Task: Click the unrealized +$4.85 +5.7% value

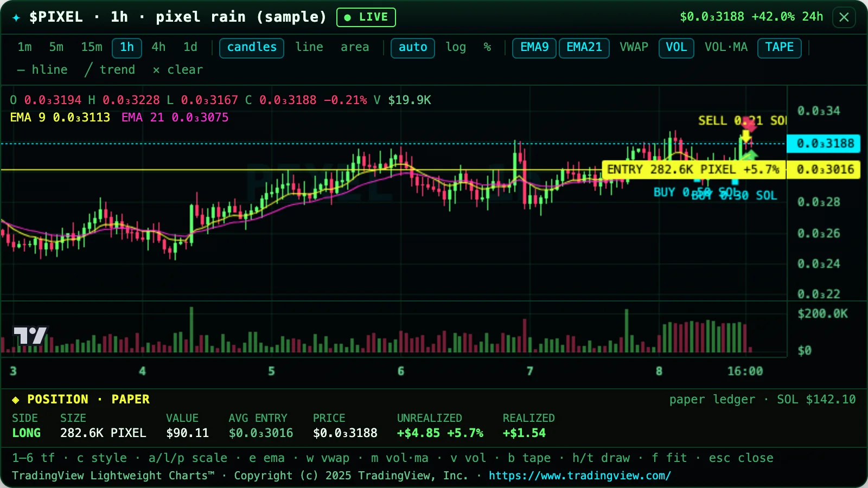Action: pos(440,433)
